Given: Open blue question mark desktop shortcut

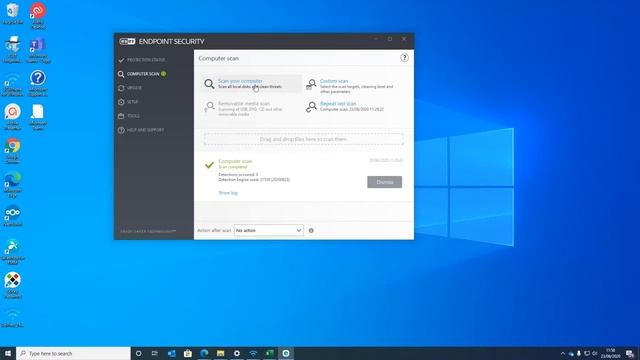Looking at the screenshot, I should (x=38, y=83).
